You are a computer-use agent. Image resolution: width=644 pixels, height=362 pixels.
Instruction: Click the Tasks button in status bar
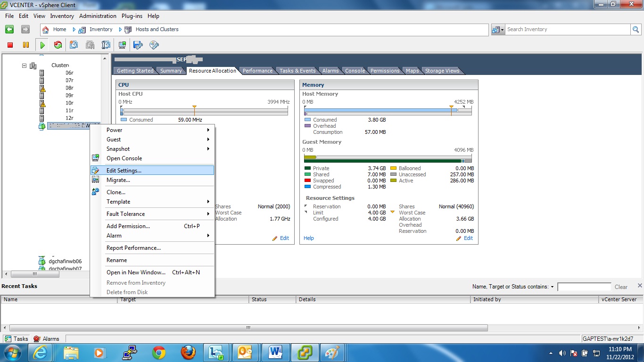point(17,338)
